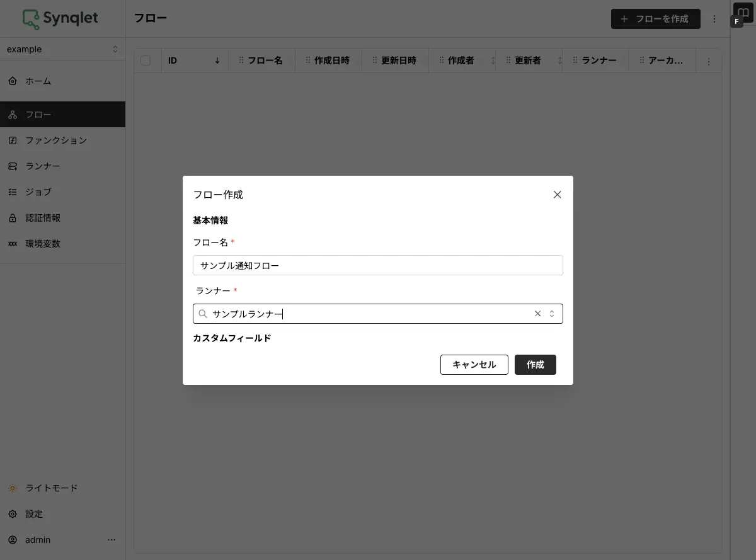This screenshot has width=756, height=560.
Task: Click the 作成者 column header
Action: [461, 60]
